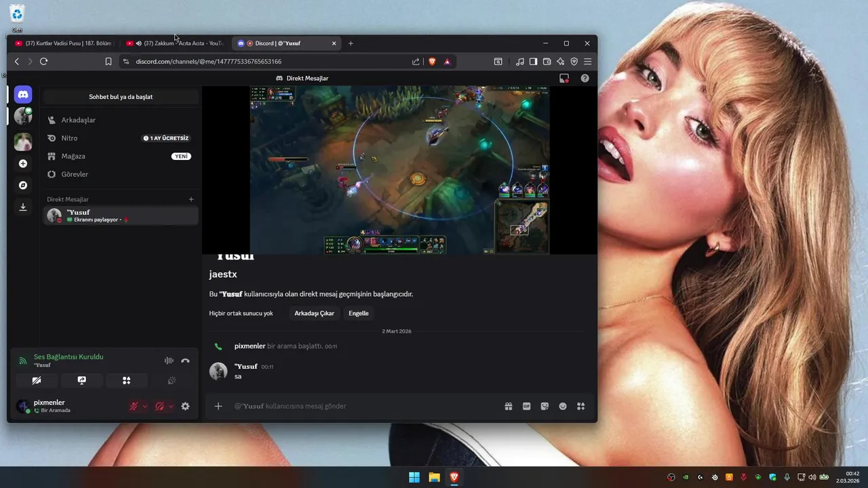The height and width of the screenshot is (488, 868).
Task: Open Brave VPN shield icon
Action: click(574, 62)
